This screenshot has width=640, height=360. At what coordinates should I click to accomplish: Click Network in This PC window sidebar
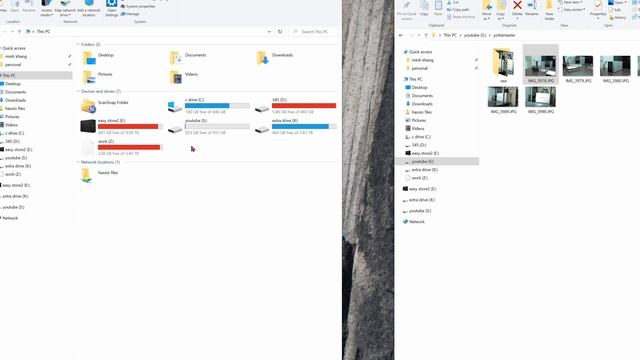10,218
